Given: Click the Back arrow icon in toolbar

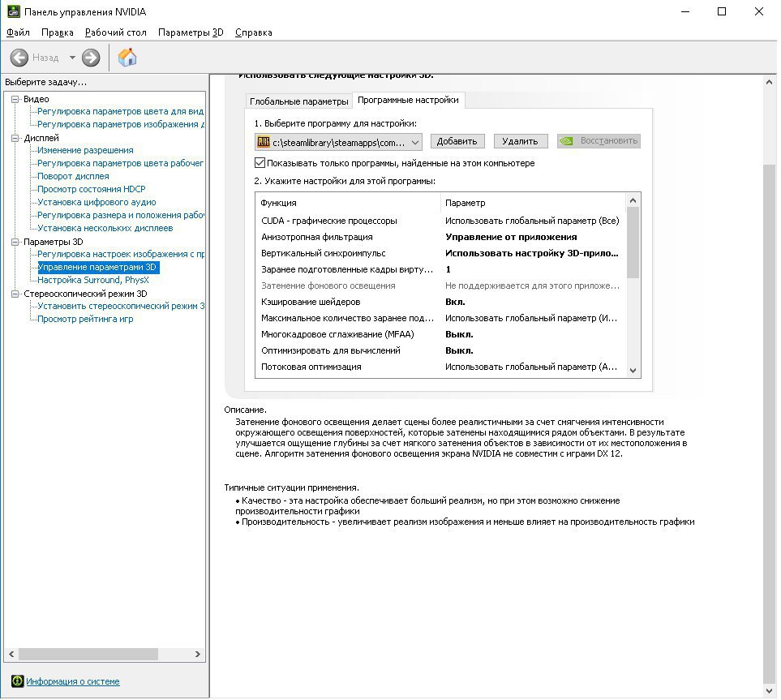Looking at the screenshot, I should click(19, 58).
